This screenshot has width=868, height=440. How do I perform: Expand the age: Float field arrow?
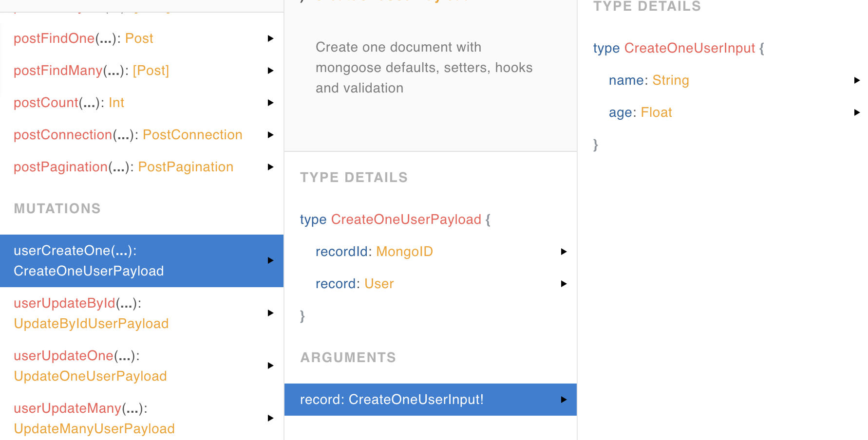(x=857, y=112)
